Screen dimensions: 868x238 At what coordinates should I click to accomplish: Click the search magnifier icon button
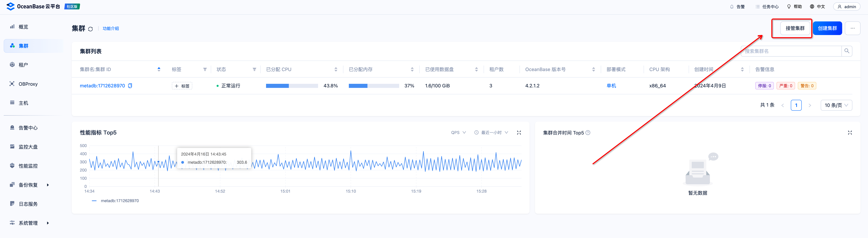pyautogui.click(x=846, y=51)
